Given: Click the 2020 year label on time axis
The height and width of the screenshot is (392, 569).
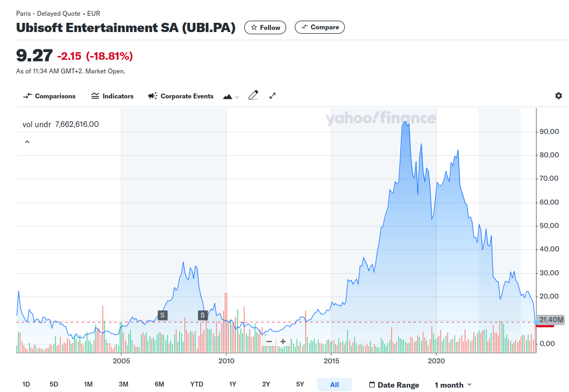Looking at the screenshot, I should [436, 361].
